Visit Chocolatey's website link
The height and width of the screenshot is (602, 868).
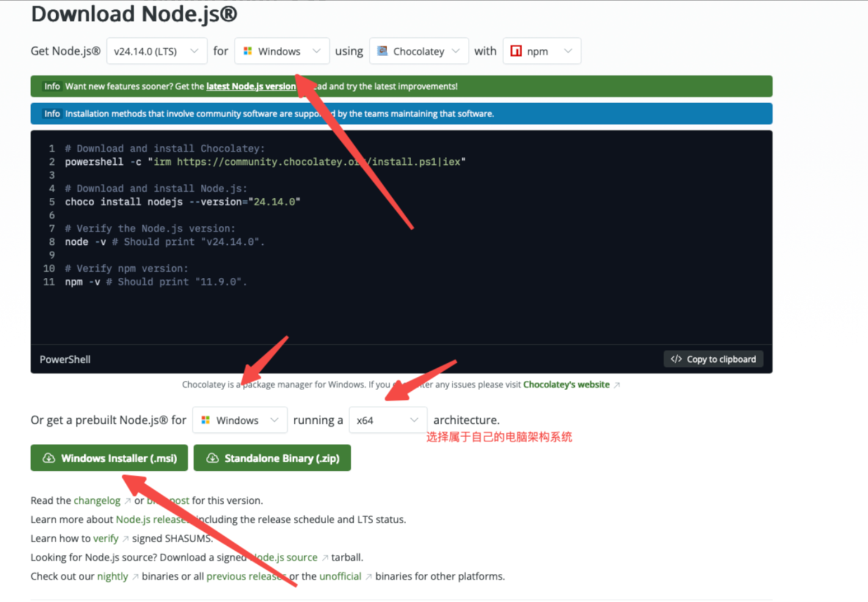(566, 385)
